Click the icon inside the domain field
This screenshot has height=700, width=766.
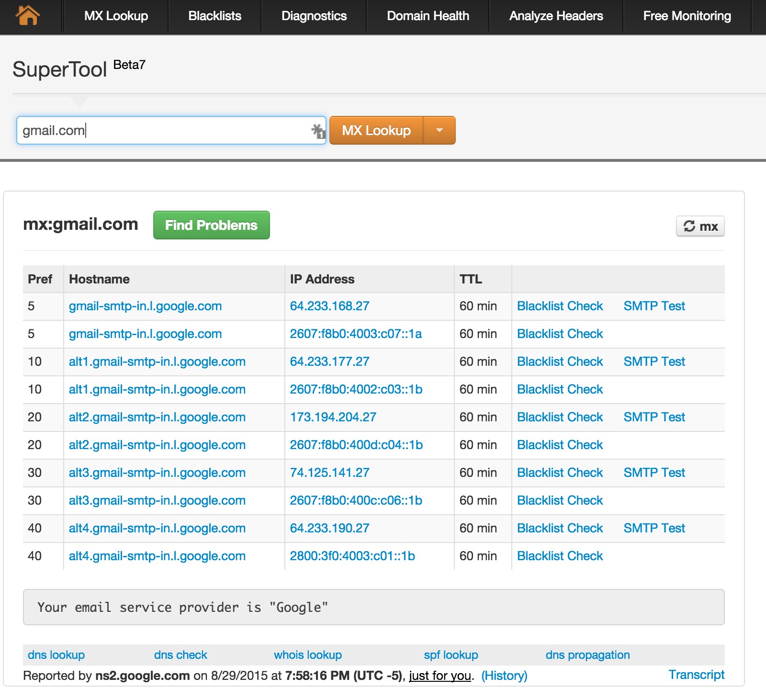(x=318, y=131)
